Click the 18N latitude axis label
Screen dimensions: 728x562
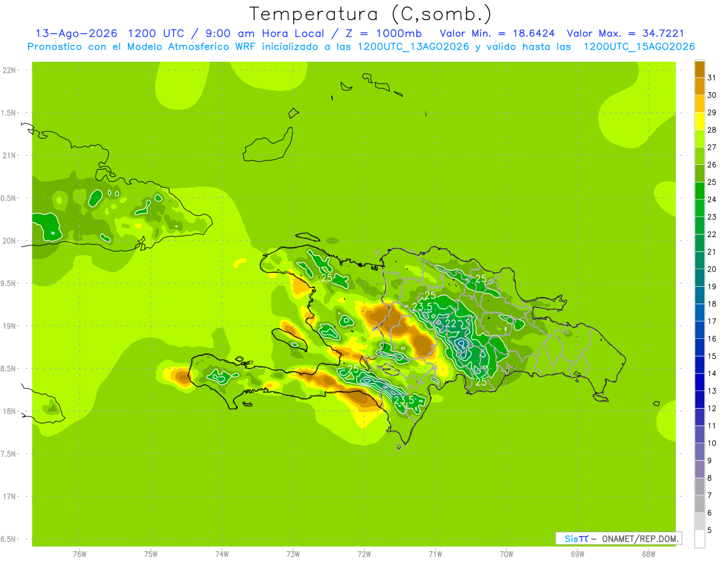10,411
